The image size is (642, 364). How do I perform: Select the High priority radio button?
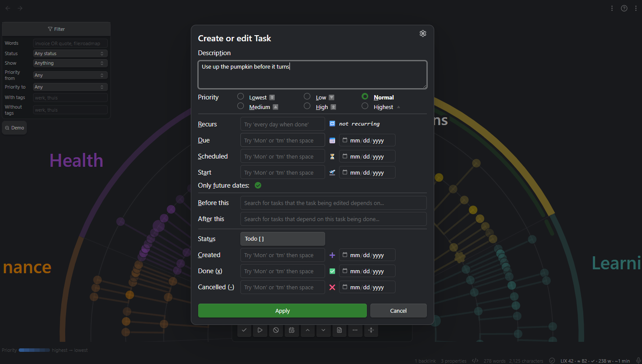tap(307, 106)
